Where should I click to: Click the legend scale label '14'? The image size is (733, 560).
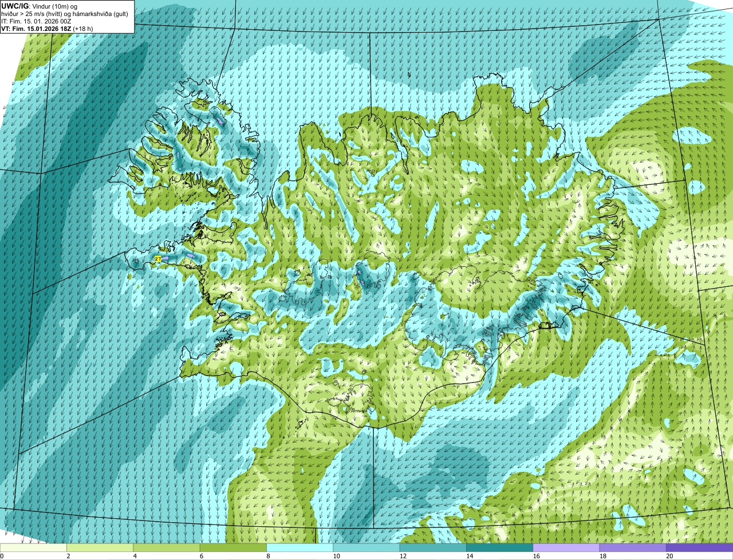(x=469, y=556)
